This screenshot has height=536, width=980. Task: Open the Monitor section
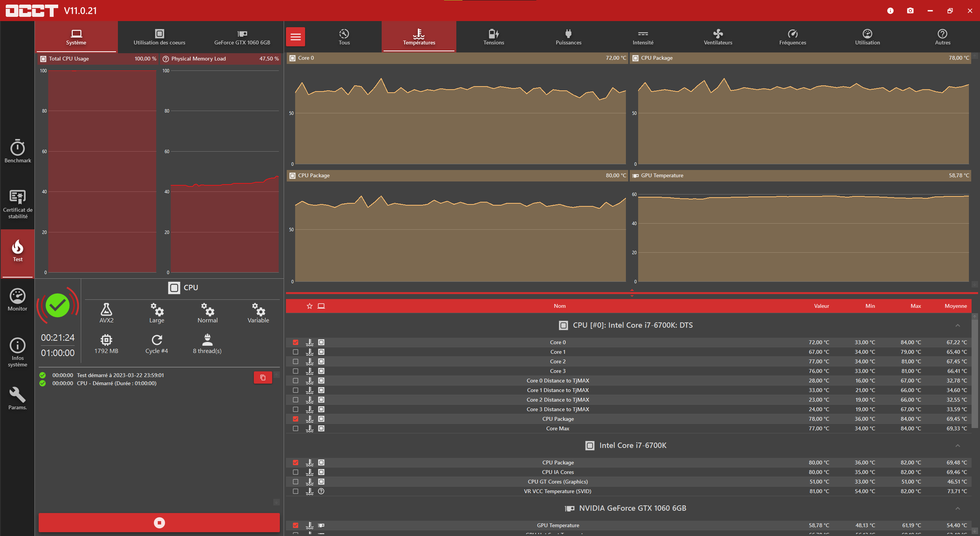(x=18, y=300)
